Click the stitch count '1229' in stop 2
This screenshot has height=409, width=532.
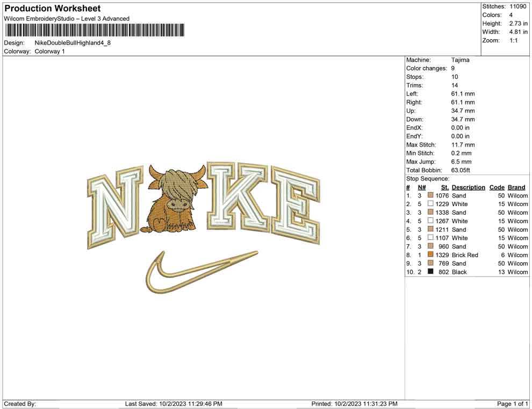point(442,204)
